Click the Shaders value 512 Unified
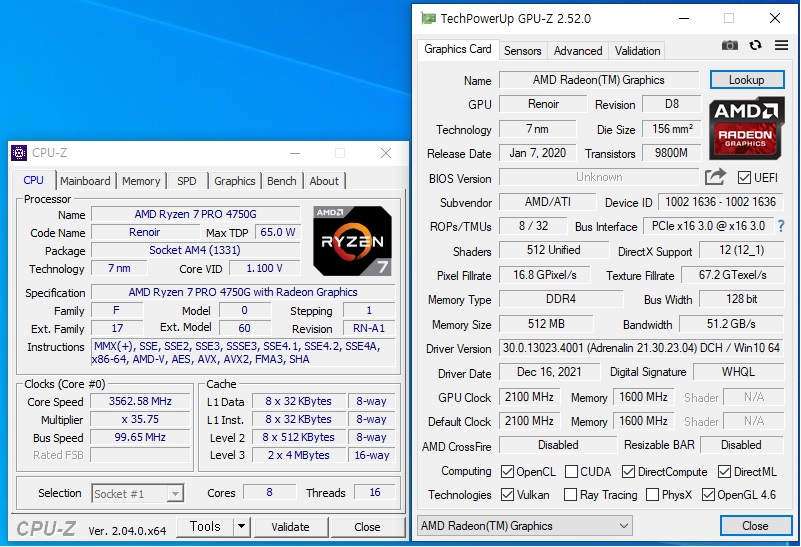The image size is (801, 547). tap(554, 250)
